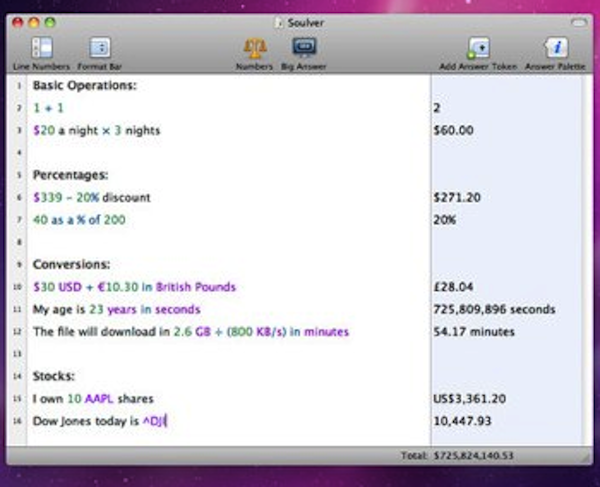Toggle toolbar with the title bar pill button
Screen dimensions: 600x487
click(579, 23)
